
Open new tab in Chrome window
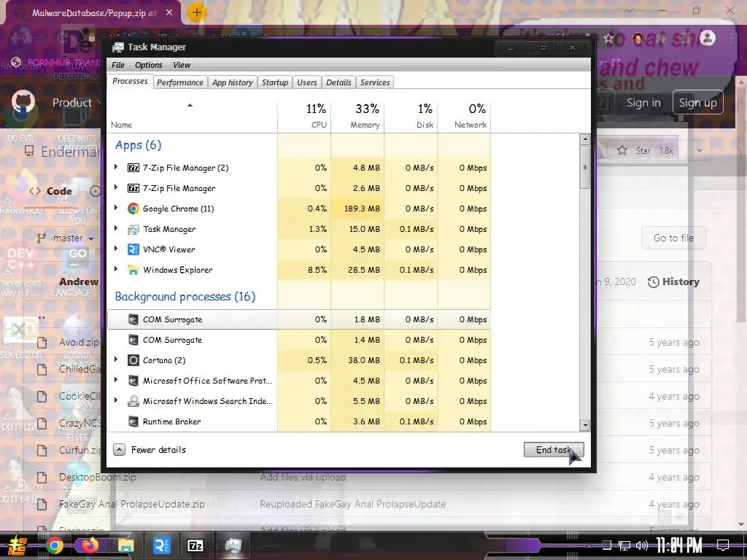click(196, 12)
